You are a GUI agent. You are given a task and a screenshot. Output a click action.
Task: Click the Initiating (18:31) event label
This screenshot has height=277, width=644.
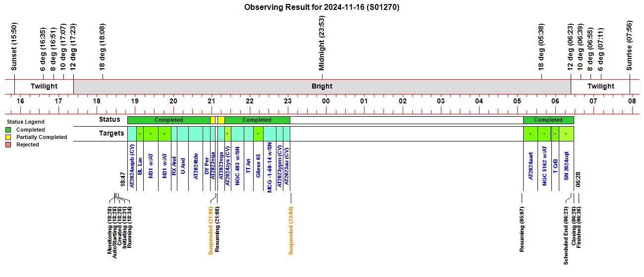125,228
